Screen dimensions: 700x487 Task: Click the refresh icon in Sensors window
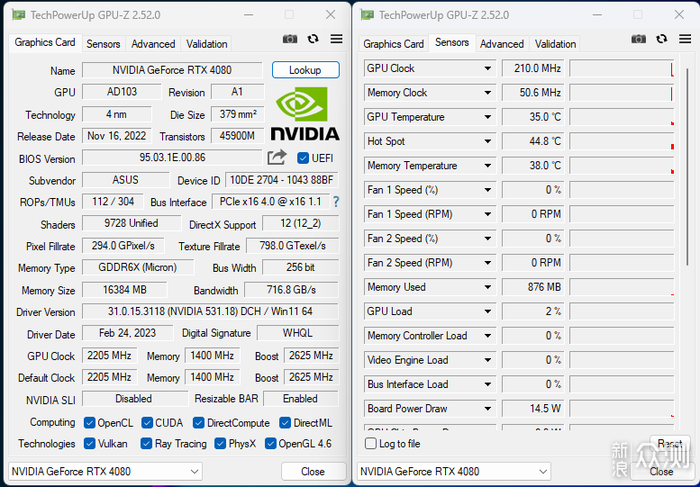coord(662,39)
